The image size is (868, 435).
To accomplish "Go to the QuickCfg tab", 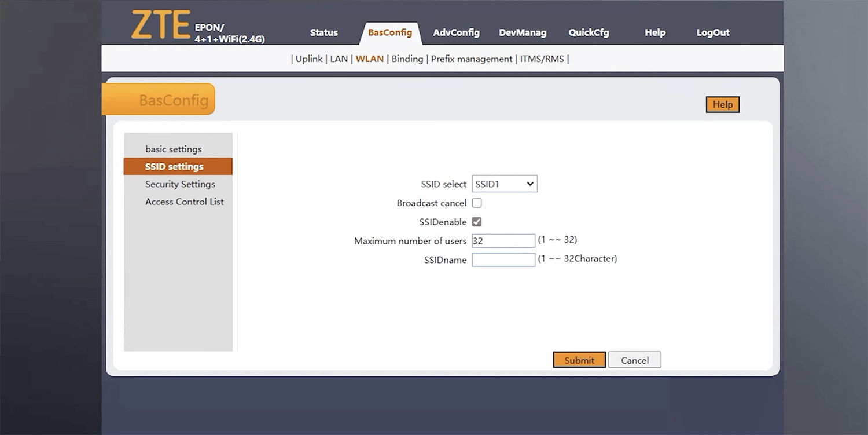I will coord(589,32).
